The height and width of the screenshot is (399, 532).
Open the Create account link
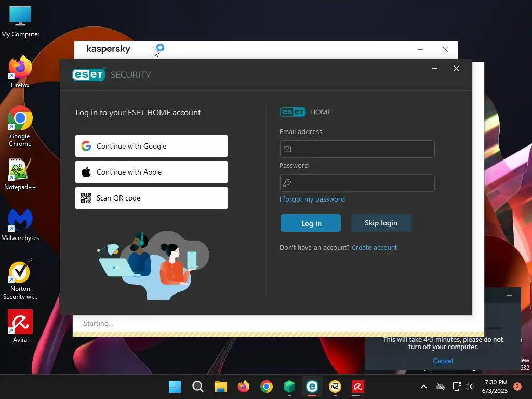[x=374, y=248]
